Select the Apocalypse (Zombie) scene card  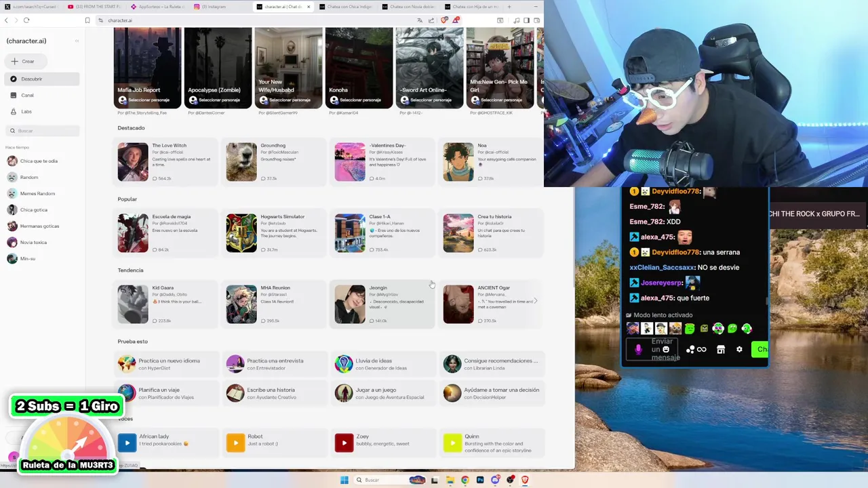[x=218, y=68]
